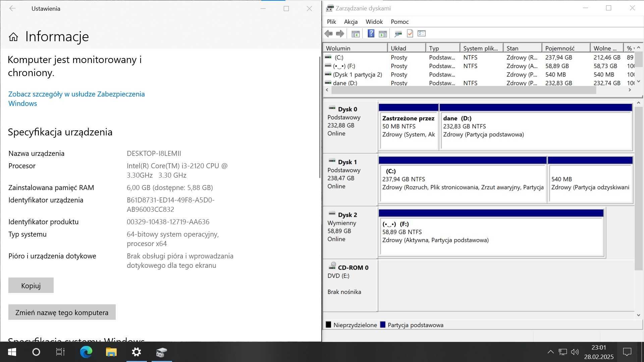This screenshot has width=644, height=362.
Task: Open File Explorer from the taskbar
Action: (111, 352)
